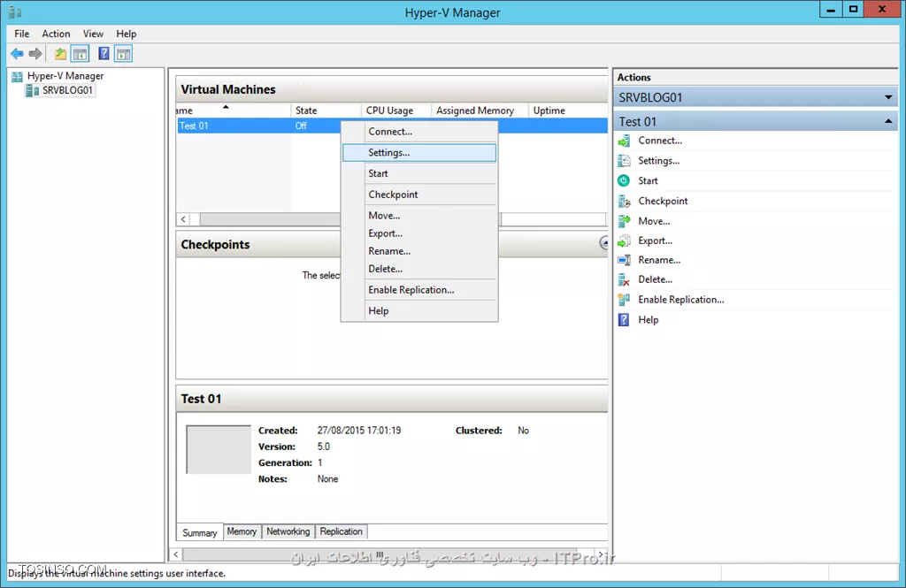906x588 pixels.
Task: Click the State column header
Action: 326,111
